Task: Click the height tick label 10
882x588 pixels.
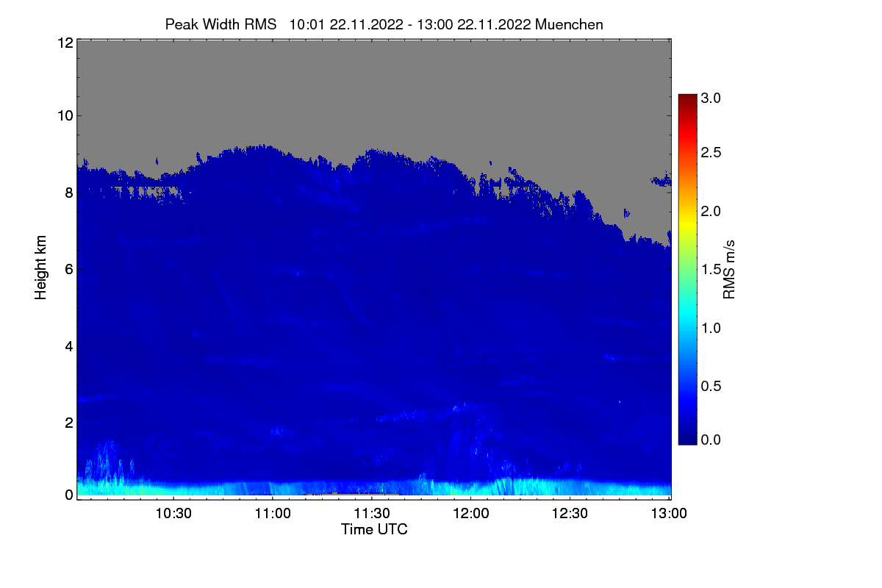Action: point(65,115)
